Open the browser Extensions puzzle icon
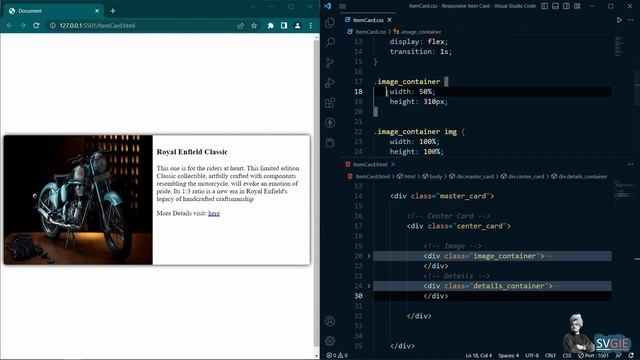 (271, 25)
